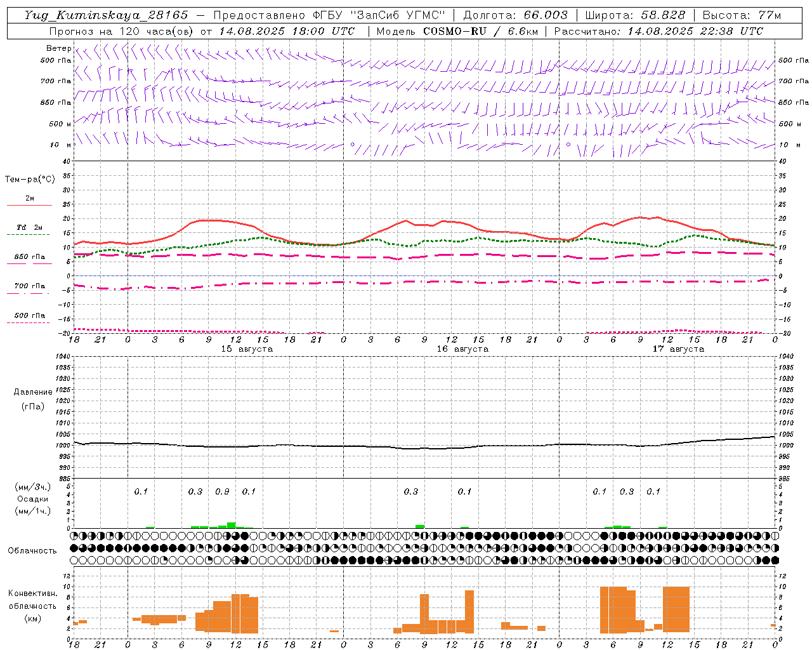Image resolution: width=812 pixels, height=650 pixels.
Task: Click the '850 гПа' temperature legend entry
Action: (x=30, y=256)
